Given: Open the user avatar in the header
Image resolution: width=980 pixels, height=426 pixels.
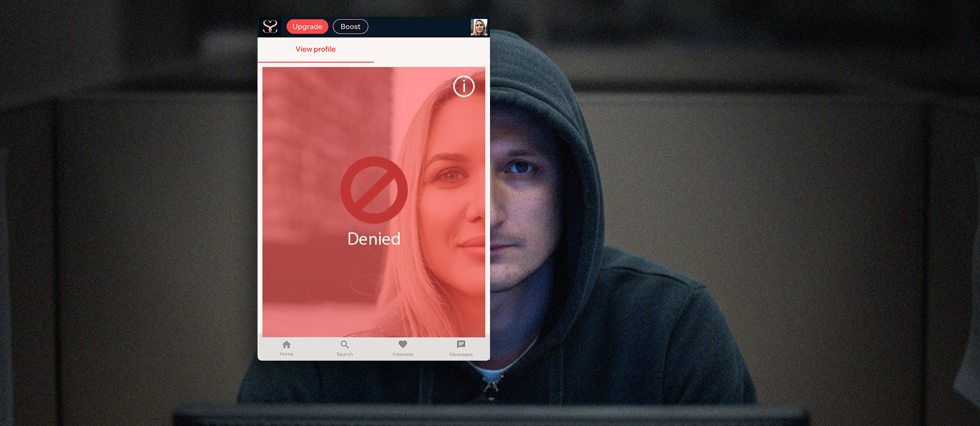Looking at the screenshot, I should (479, 27).
